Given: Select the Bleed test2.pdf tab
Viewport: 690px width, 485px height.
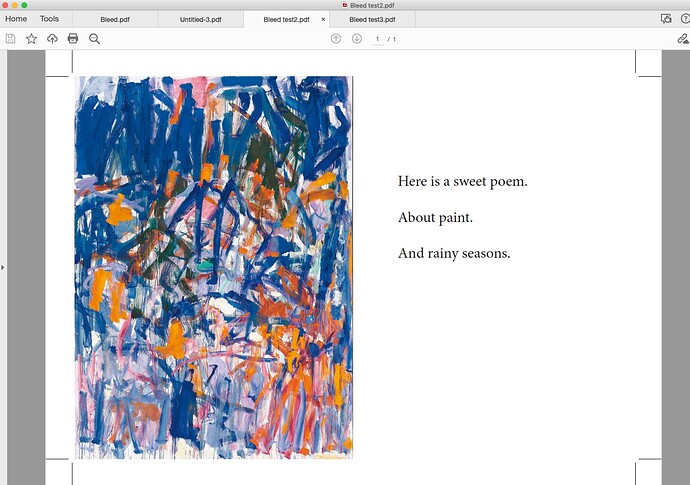Looking at the screenshot, I should tap(286, 19).
